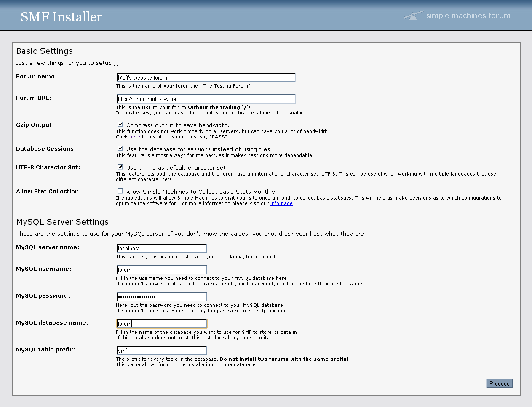Click the 'MySQL username:' label
This screenshot has height=407, width=532.
click(x=43, y=269)
